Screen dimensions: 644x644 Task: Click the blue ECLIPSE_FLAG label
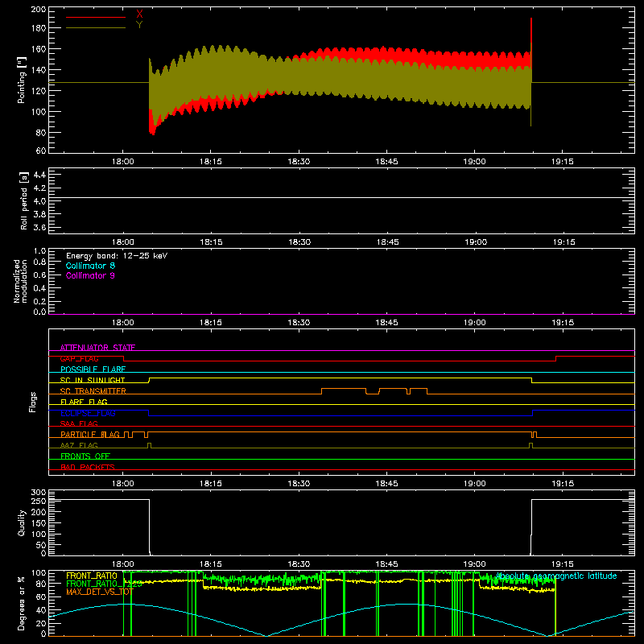click(x=88, y=413)
